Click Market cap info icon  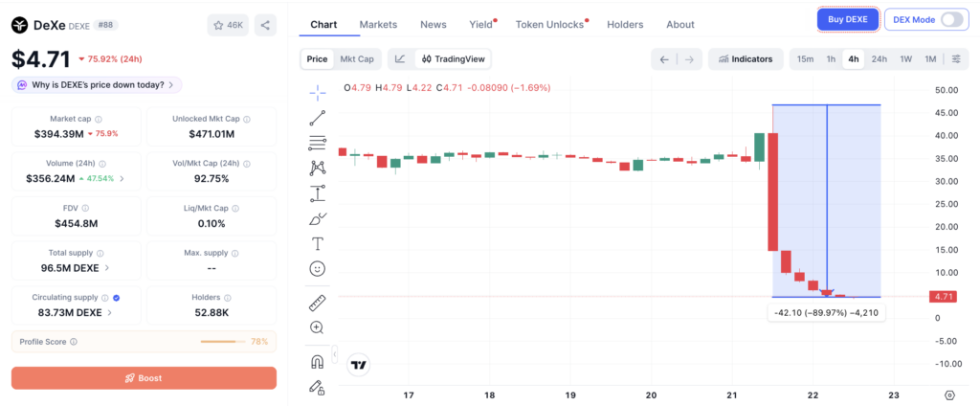99,119
